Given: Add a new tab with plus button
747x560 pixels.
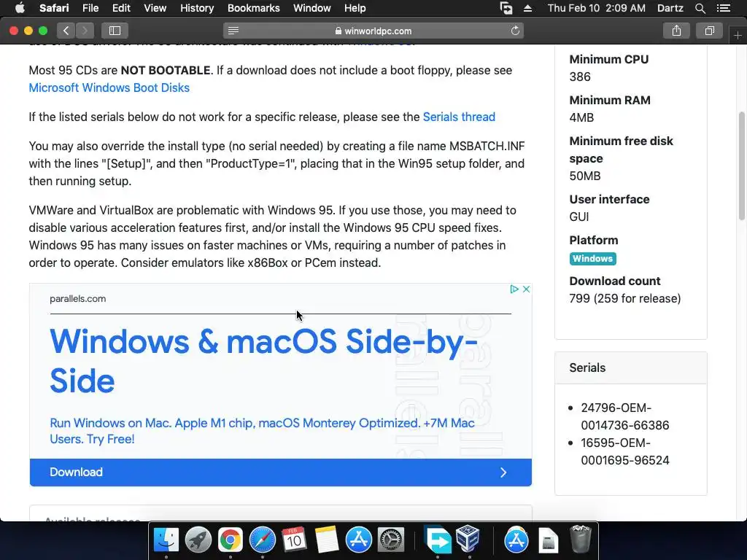Looking at the screenshot, I should [x=738, y=36].
